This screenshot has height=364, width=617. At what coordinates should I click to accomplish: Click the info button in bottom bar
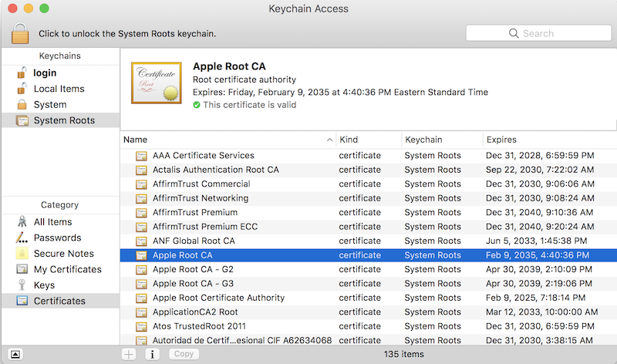click(153, 354)
